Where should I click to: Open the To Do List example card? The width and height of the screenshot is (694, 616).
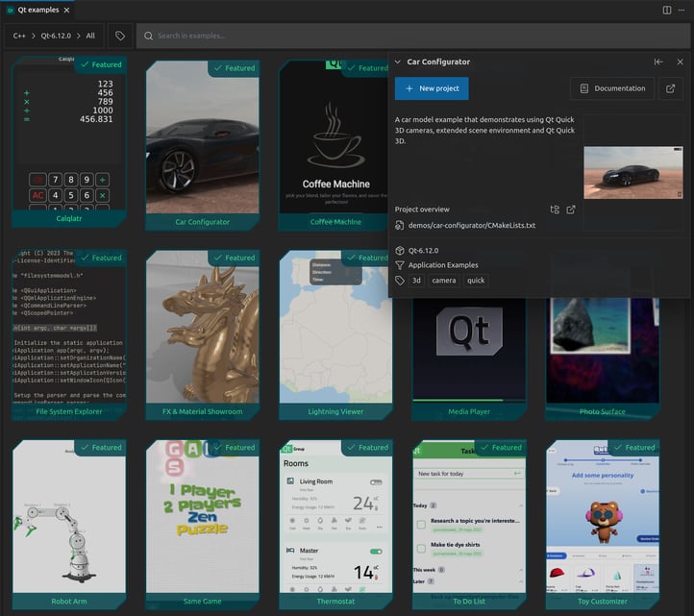[469, 525]
